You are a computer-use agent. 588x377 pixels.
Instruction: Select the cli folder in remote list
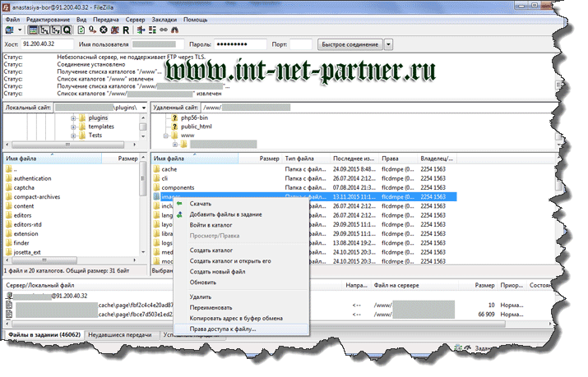coord(164,178)
